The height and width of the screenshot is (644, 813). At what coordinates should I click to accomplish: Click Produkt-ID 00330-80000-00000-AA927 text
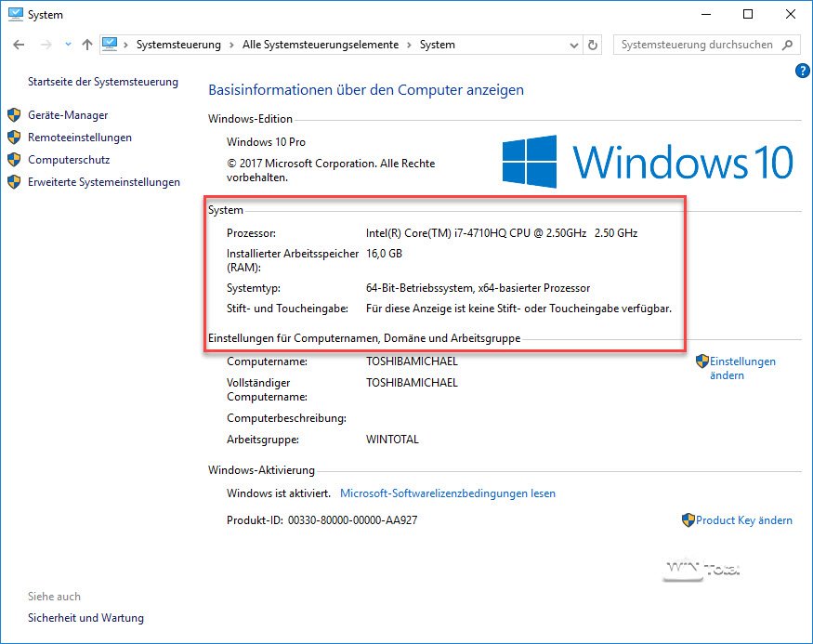tap(322, 520)
